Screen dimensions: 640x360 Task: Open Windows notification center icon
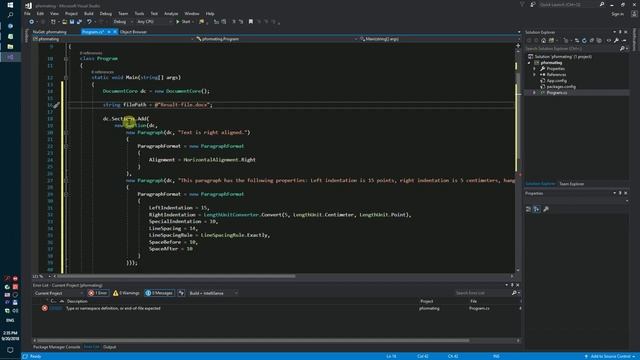(x=10, y=350)
